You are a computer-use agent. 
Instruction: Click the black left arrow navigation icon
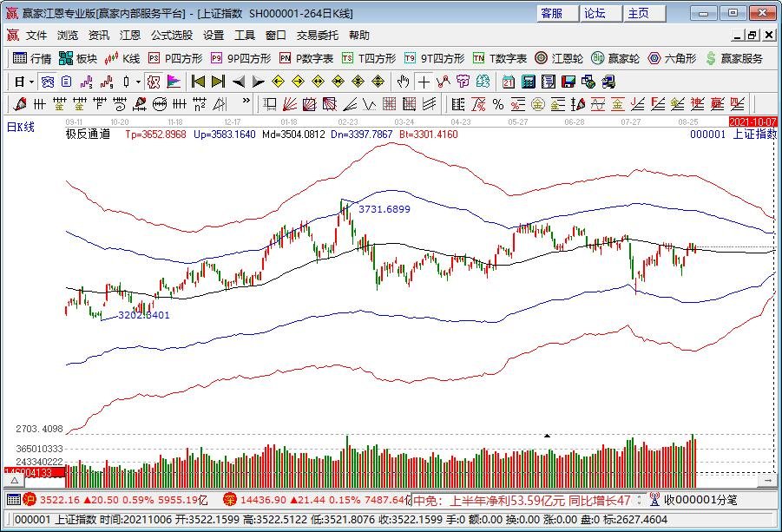[239, 82]
